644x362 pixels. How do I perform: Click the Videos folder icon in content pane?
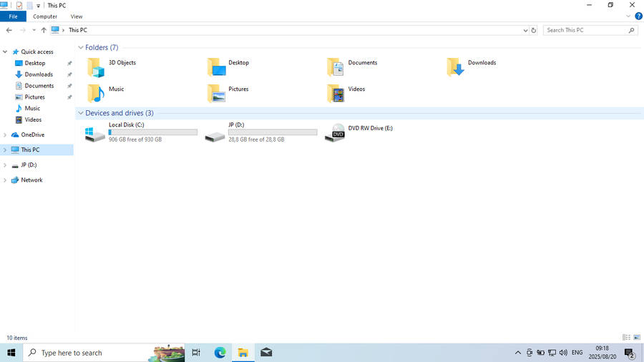click(336, 94)
